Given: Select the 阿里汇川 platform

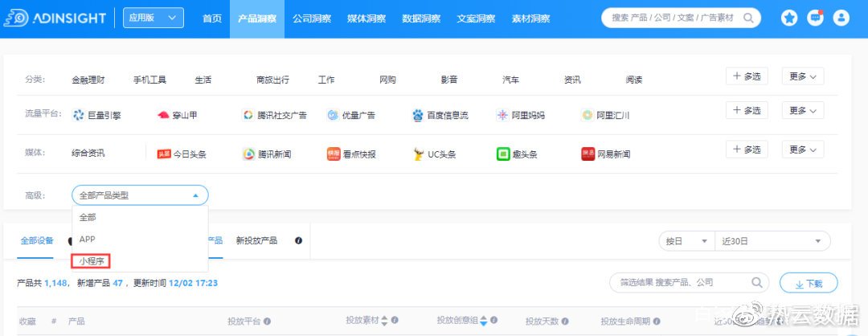Looking at the screenshot, I should (606, 116).
